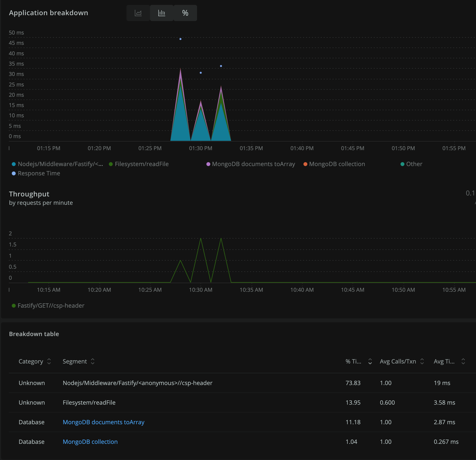Viewport: 476px width, 460px height.
Task: Switch to the bar chart view icon
Action: [x=162, y=13]
